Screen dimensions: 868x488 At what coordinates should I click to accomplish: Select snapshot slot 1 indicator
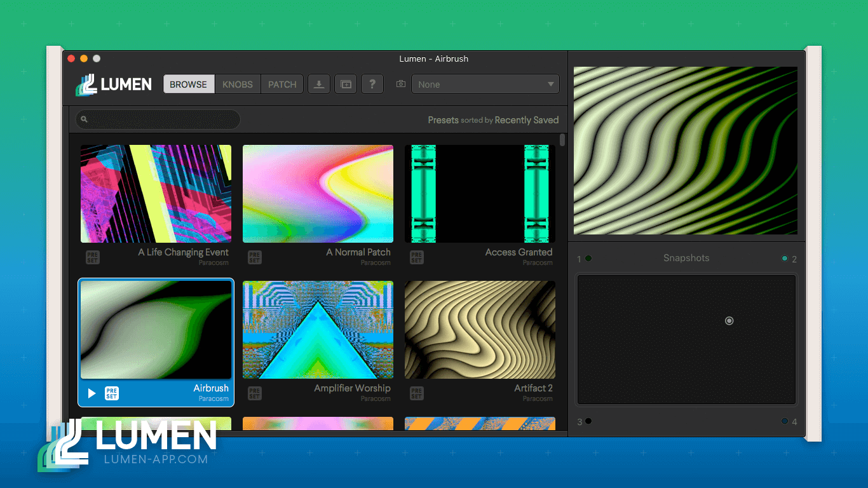click(588, 258)
